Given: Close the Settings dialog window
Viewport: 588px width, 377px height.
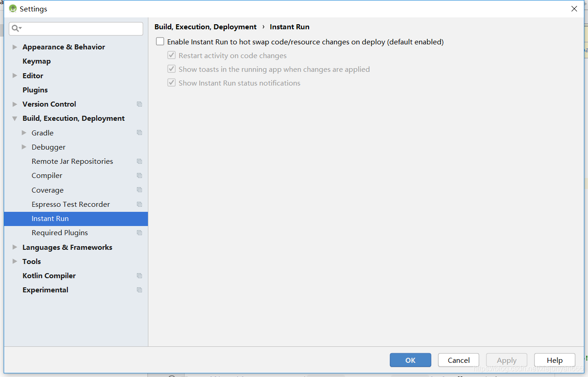Looking at the screenshot, I should (574, 9).
